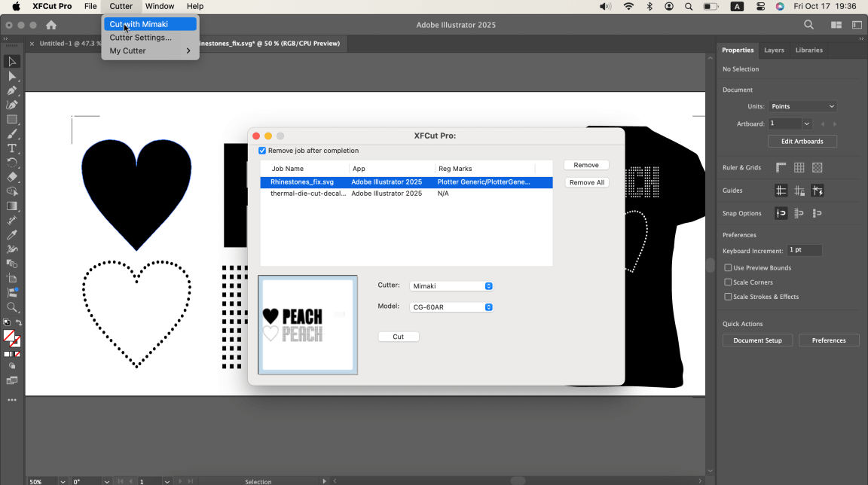
Task: Open Document Setup quick action
Action: tap(757, 340)
